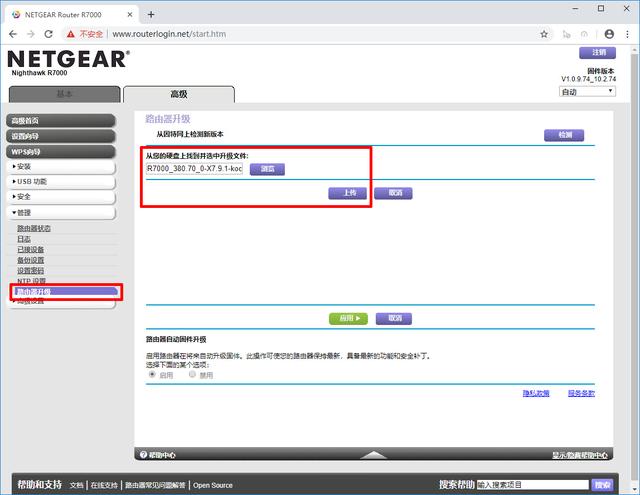Click the not-secure warning icon
This screenshot has width=640, height=495.
click(x=71, y=34)
